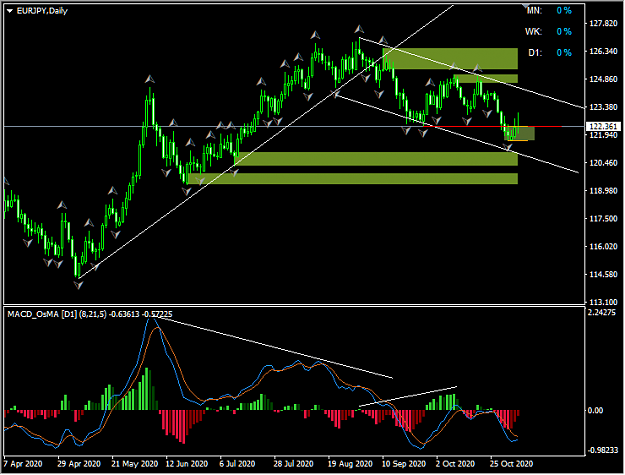This screenshot has width=625, height=475.
Task: Click the current price label 122.361
Action: tap(603, 127)
